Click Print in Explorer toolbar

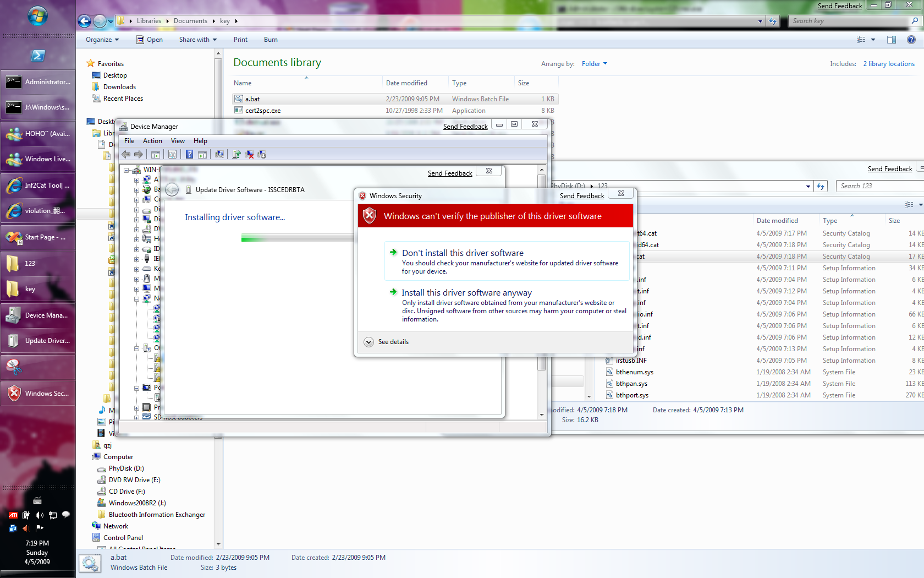coord(240,40)
